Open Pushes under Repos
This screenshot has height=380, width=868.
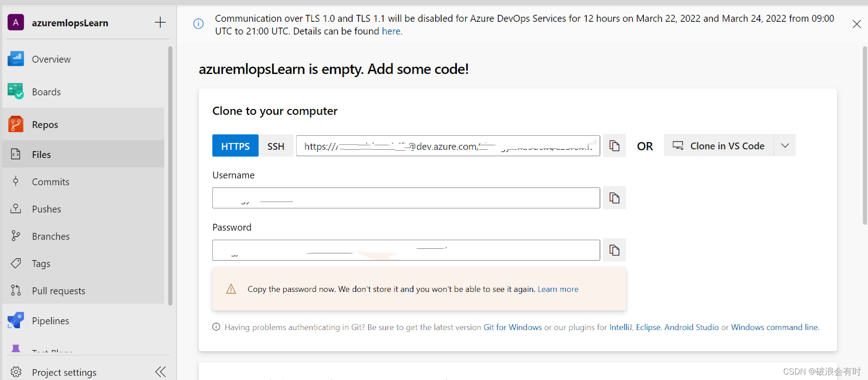(46, 209)
